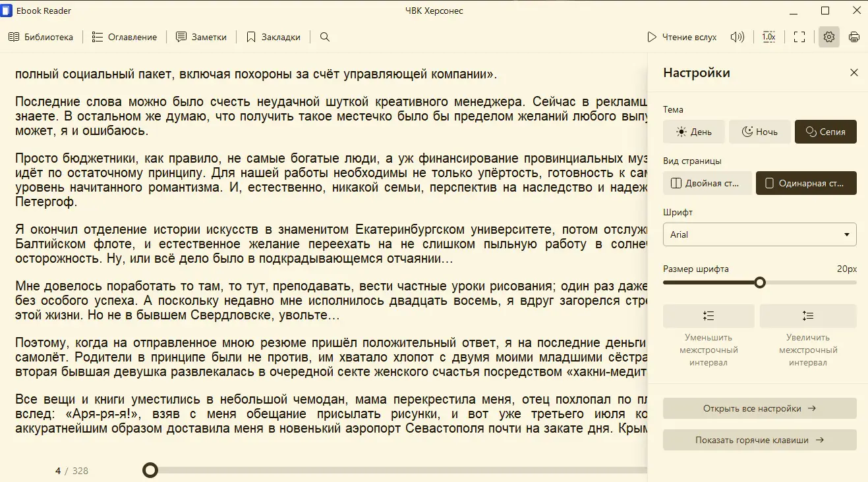This screenshot has height=482, width=868.
Task: Enter fullscreen mode icon
Action: (799, 37)
